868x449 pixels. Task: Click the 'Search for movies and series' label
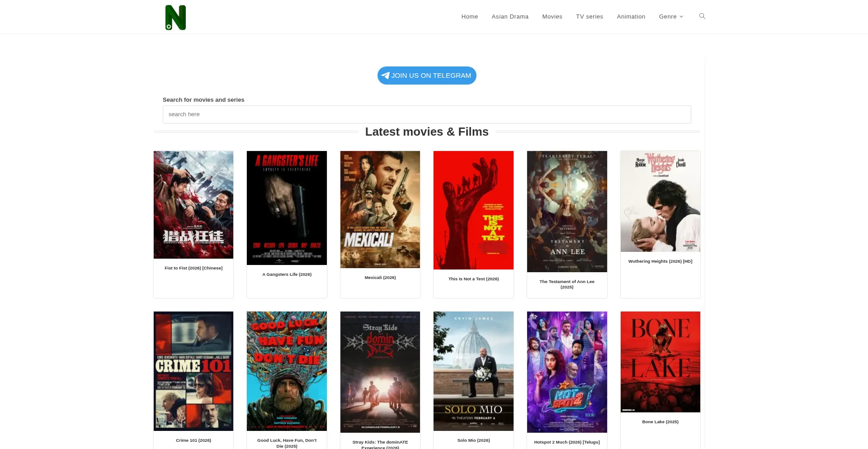(x=203, y=100)
